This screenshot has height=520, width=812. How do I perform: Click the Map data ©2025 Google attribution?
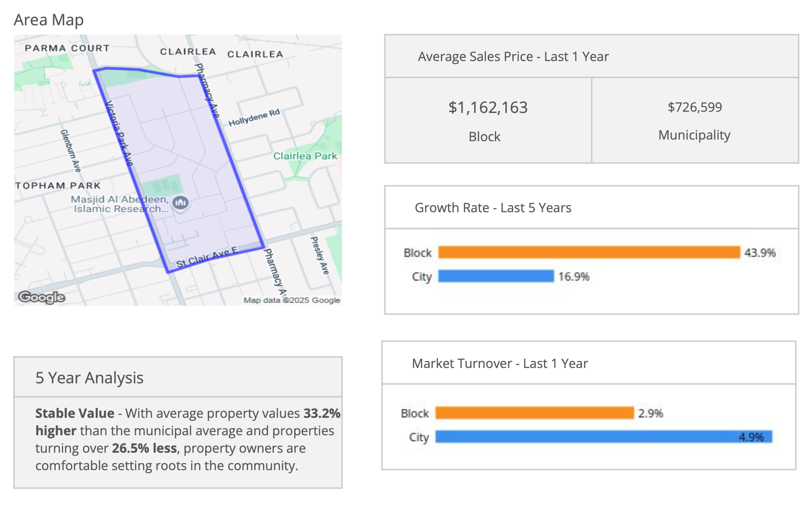(292, 300)
